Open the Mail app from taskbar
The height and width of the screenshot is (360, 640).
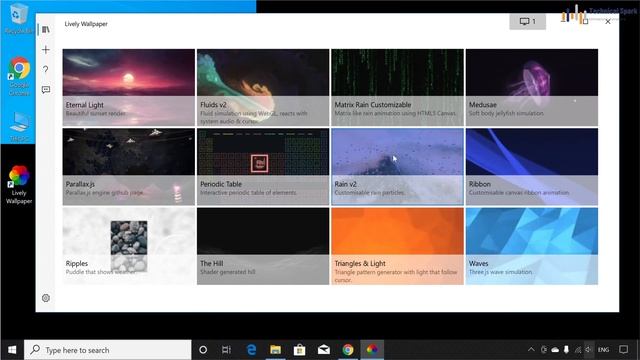[x=324, y=350]
